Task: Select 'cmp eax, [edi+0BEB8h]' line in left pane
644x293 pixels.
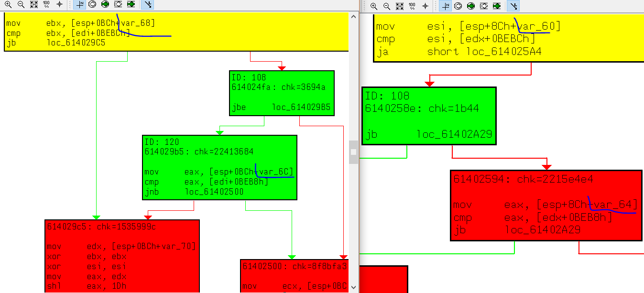Action: (206, 182)
